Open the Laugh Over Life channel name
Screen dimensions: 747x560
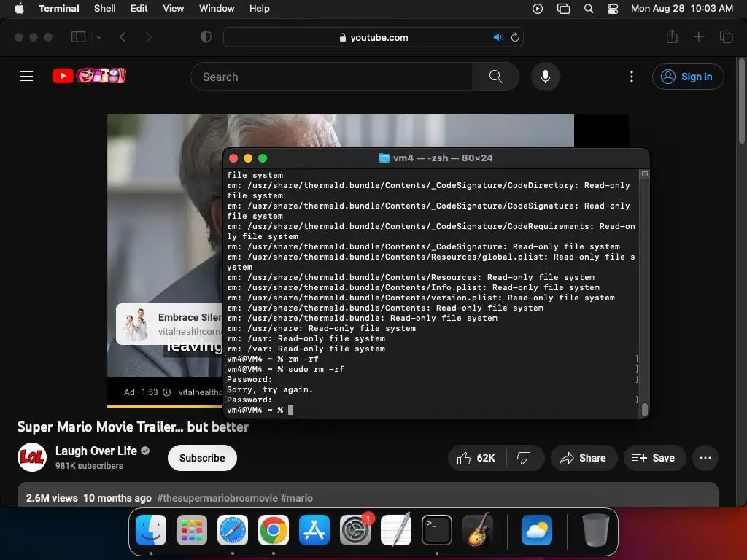click(x=96, y=451)
